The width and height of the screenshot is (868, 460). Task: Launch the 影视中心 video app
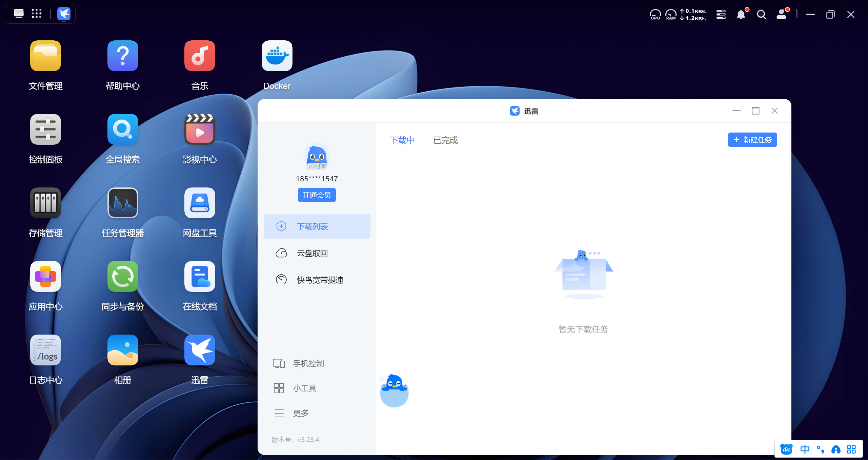pos(200,129)
